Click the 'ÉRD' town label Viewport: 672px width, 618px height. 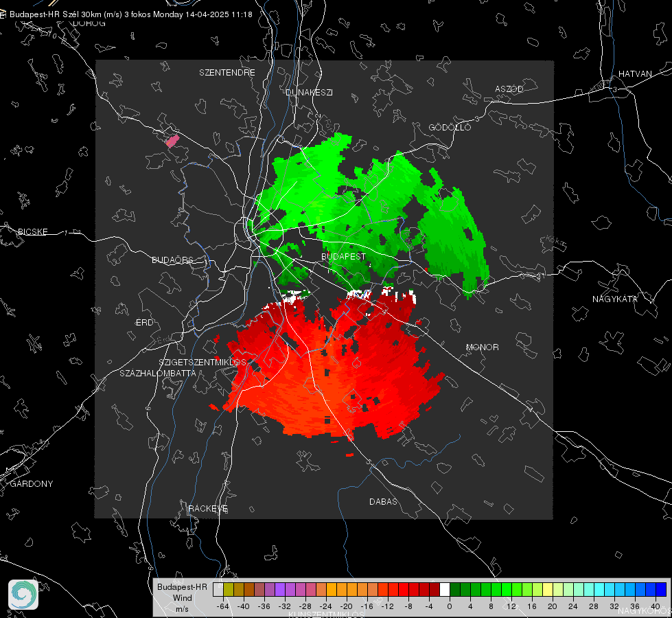click(x=144, y=323)
